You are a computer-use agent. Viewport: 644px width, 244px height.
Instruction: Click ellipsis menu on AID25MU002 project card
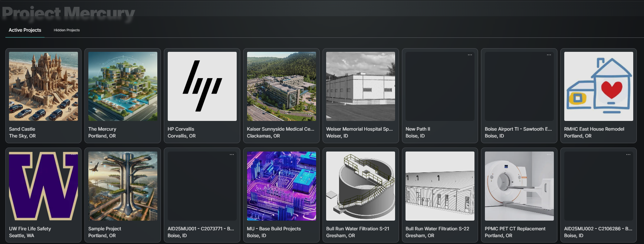click(628, 155)
